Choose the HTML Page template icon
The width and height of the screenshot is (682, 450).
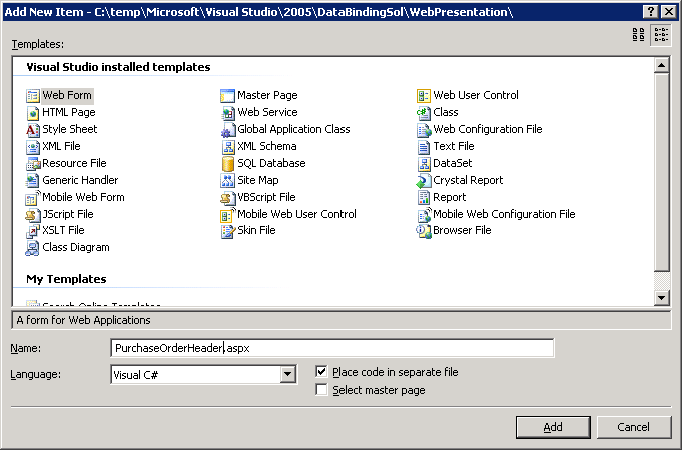[x=33, y=113]
